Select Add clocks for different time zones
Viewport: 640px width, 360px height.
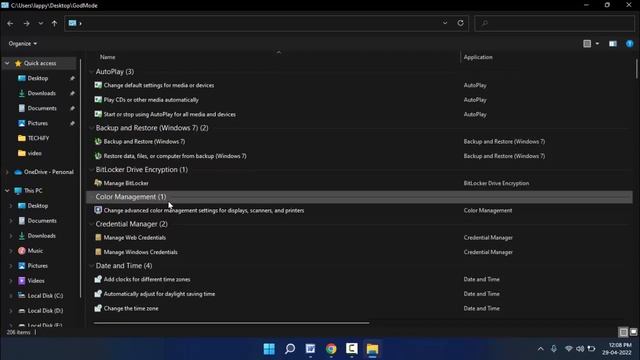(x=147, y=280)
